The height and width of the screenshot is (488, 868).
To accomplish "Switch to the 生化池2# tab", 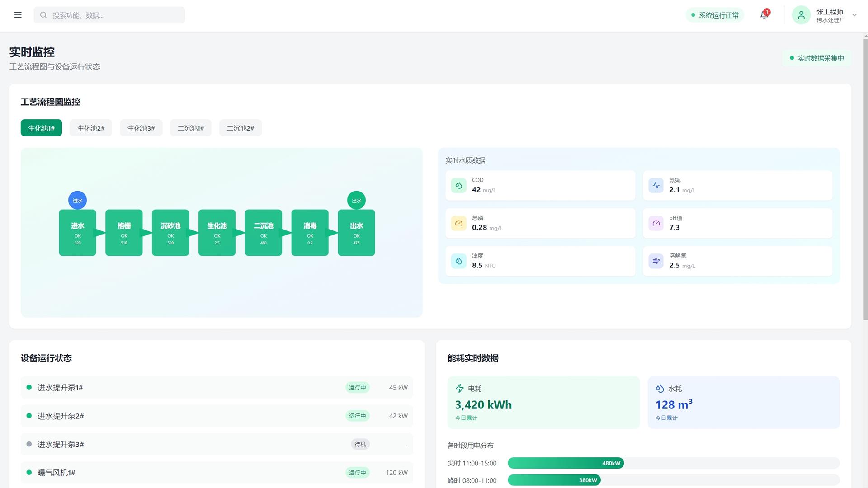I will tap(91, 128).
